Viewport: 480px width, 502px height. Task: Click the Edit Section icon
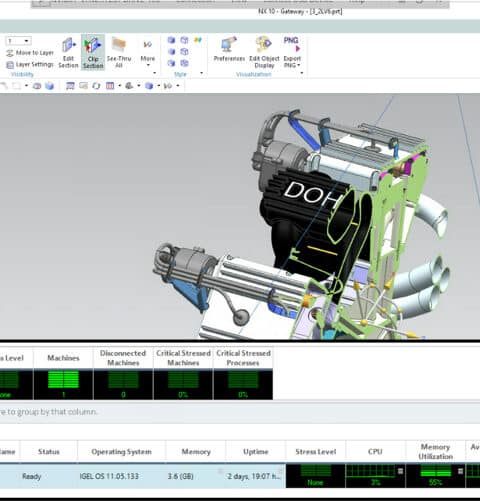click(x=68, y=52)
